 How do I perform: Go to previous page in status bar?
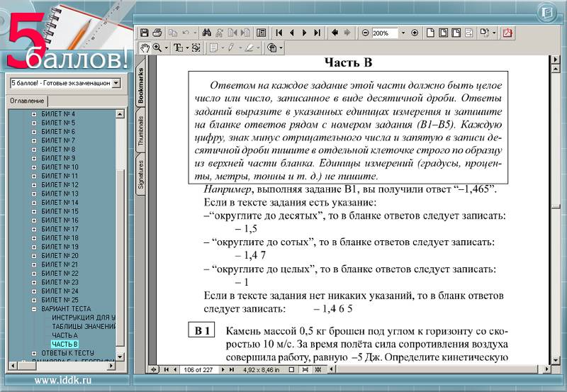click(x=175, y=369)
